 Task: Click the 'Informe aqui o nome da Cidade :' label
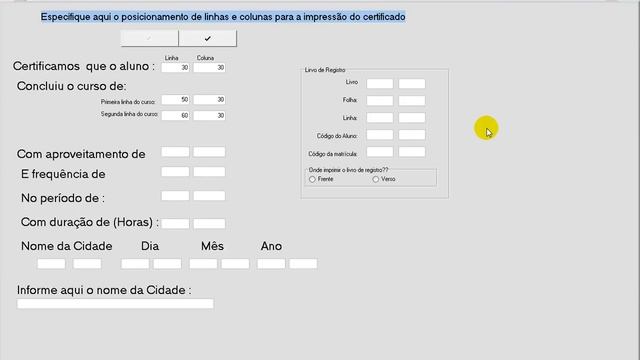pyautogui.click(x=104, y=290)
